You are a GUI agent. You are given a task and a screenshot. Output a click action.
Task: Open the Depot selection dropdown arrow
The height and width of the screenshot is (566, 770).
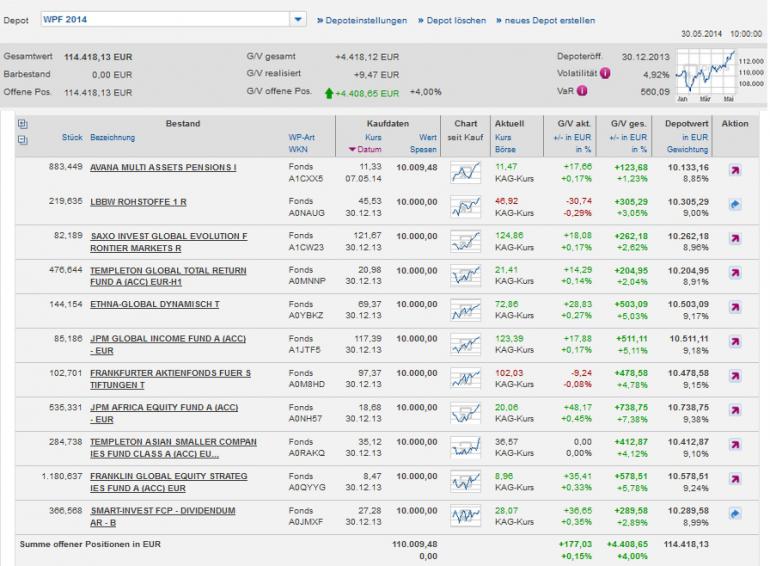coord(299,20)
